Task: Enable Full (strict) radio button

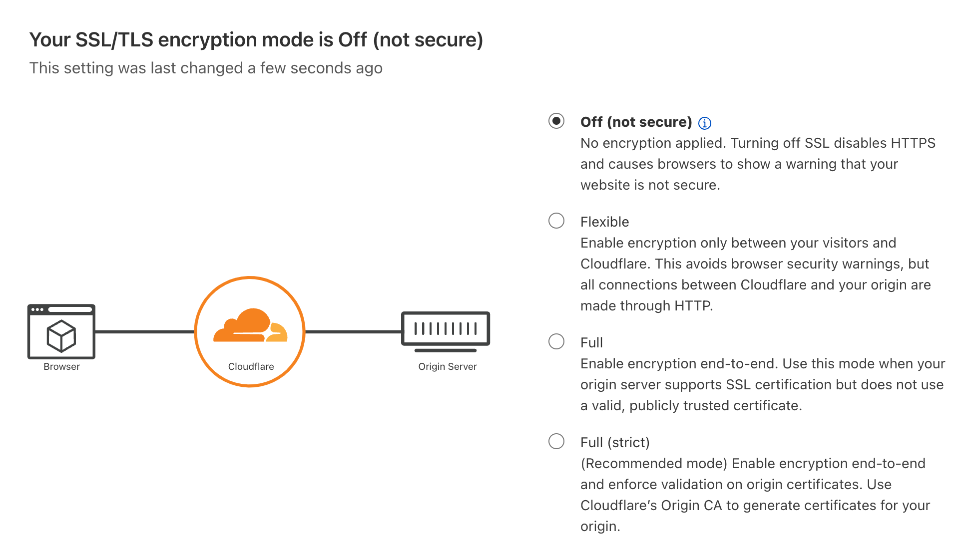Action: click(x=556, y=441)
